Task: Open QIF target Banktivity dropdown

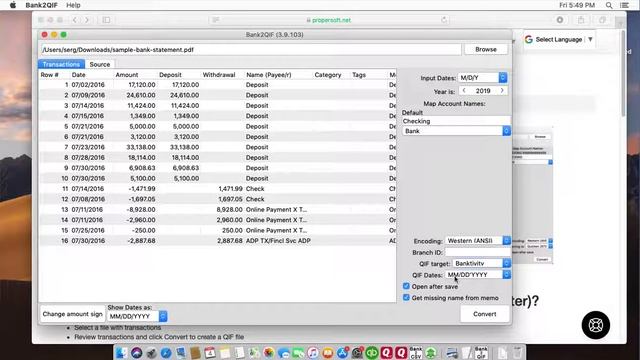Action: (481, 263)
